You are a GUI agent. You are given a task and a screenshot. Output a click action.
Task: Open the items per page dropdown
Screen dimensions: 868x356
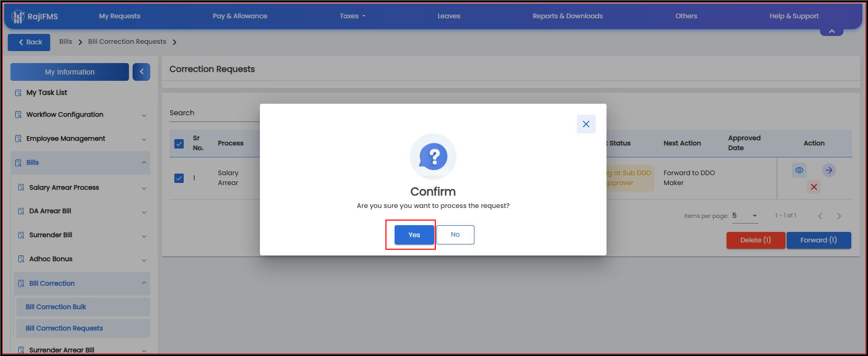tap(745, 216)
